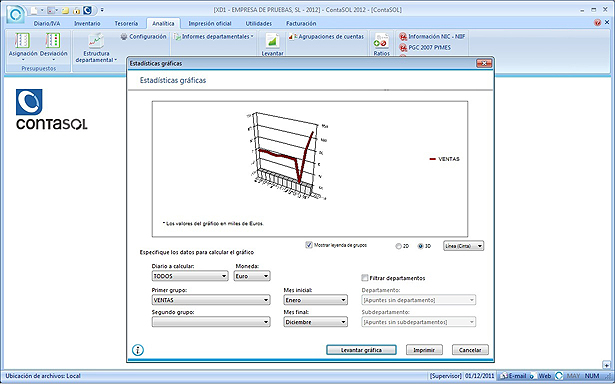This screenshot has height=384, width=615.
Task: Click Web in status bar
Action: point(541,376)
